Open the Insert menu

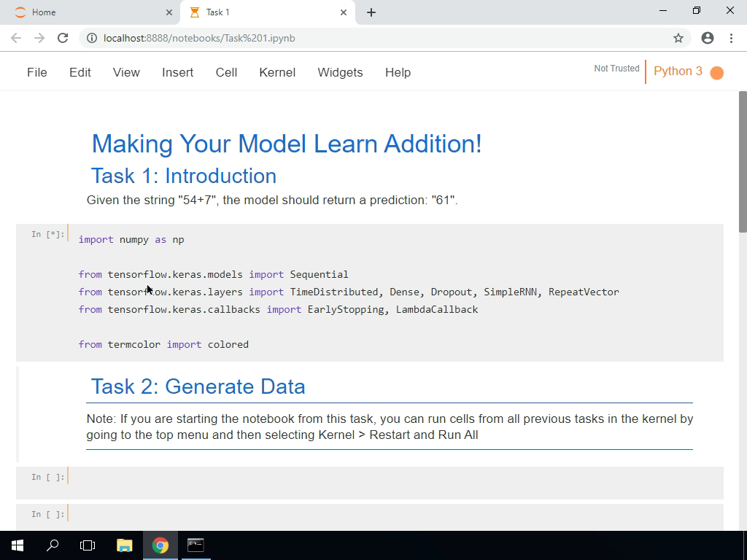[x=177, y=72]
